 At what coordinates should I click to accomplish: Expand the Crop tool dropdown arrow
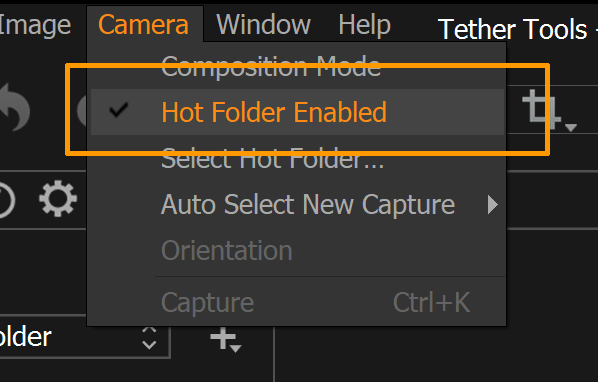(x=571, y=128)
